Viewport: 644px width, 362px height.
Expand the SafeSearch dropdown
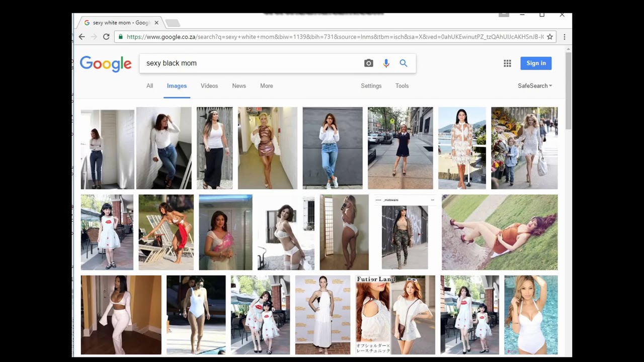535,86
